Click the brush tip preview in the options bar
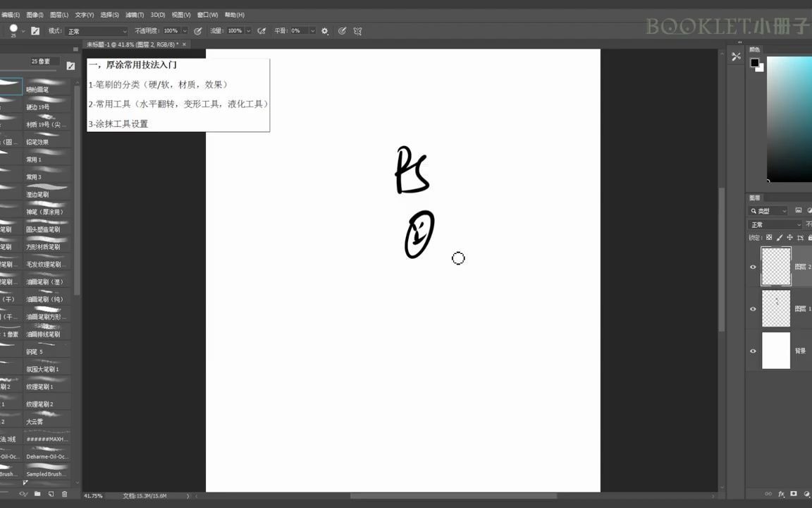Image resolution: width=812 pixels, height=508 pixels. click(x=13, y=30)
